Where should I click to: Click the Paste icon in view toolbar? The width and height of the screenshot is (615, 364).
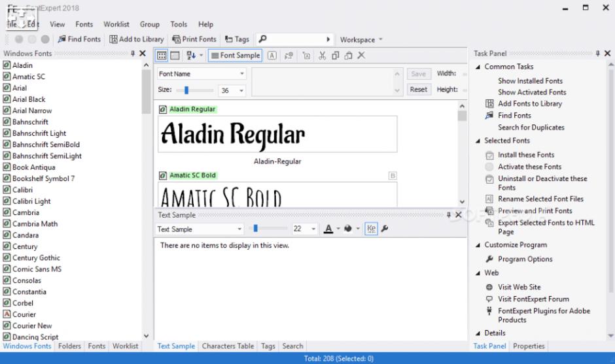348,56
